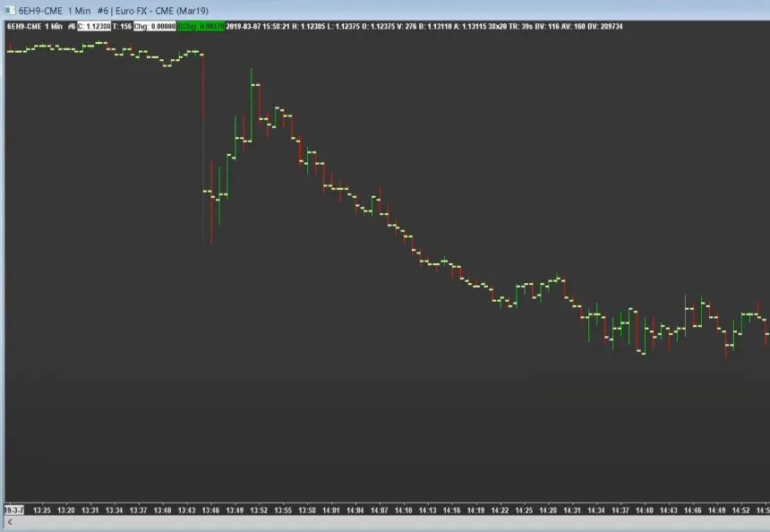Click the tall red candle after the price drop
The height and width of the screenshot is (532, 770).
click(x=211, y=202)
